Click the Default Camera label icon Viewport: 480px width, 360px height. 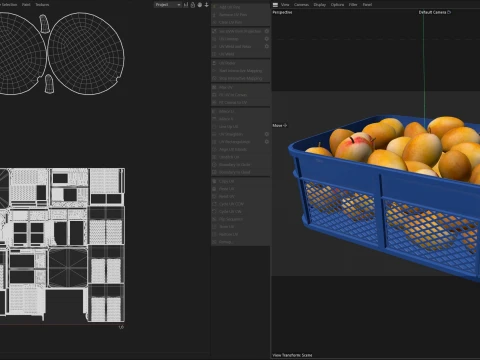tap(449, 12)
